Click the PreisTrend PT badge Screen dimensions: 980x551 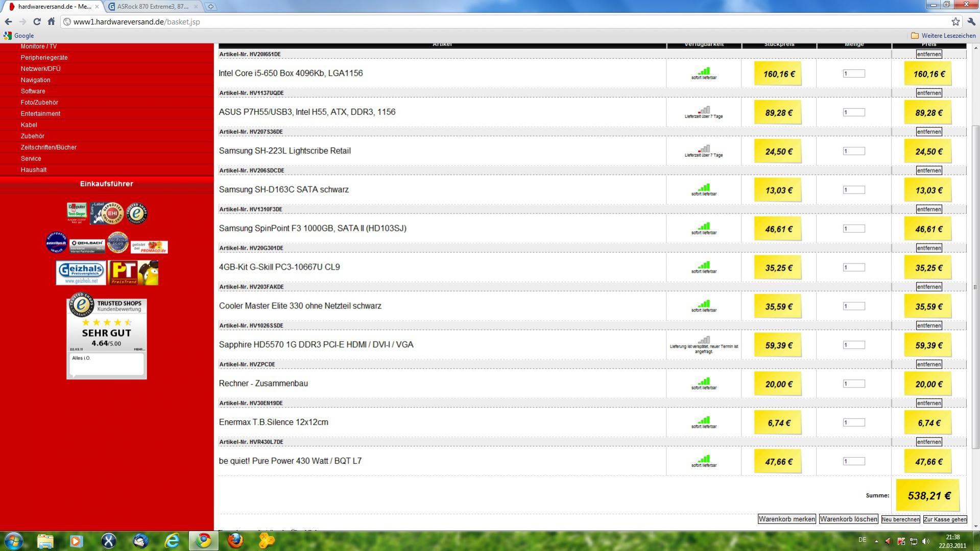133,273
